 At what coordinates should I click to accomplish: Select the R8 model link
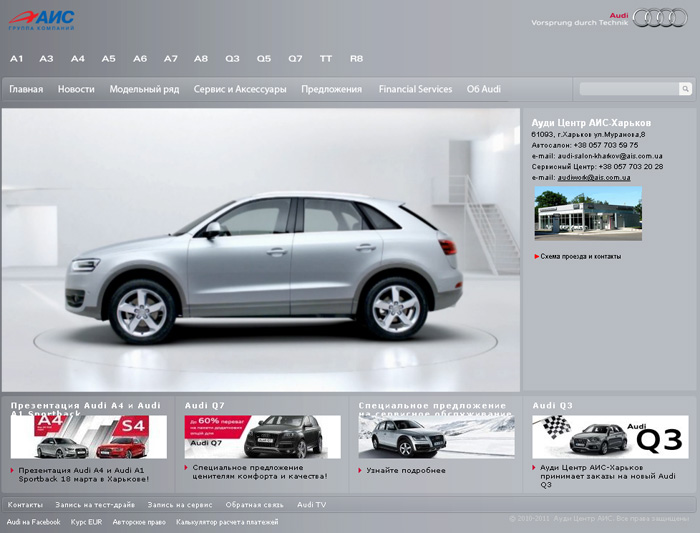[356, 58]
